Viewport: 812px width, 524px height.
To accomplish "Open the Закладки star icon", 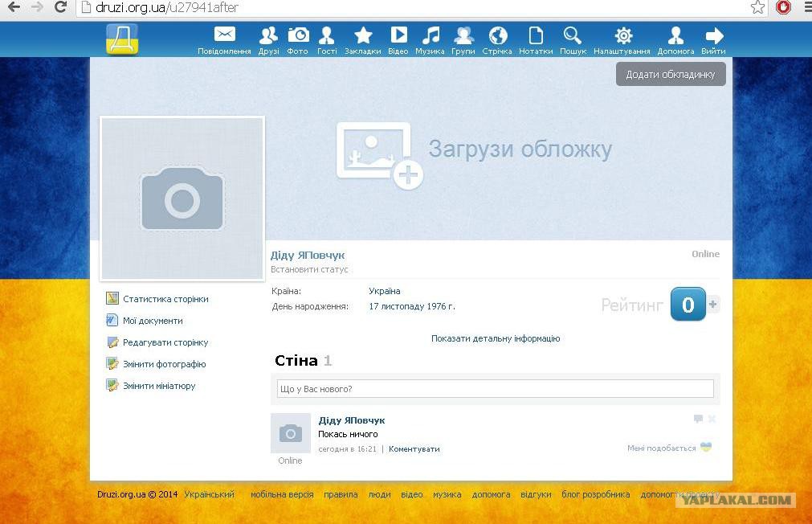I will point(363,35).
